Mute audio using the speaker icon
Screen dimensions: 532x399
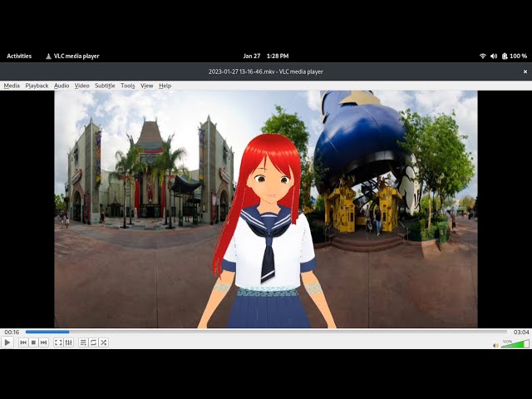(495, 343)
